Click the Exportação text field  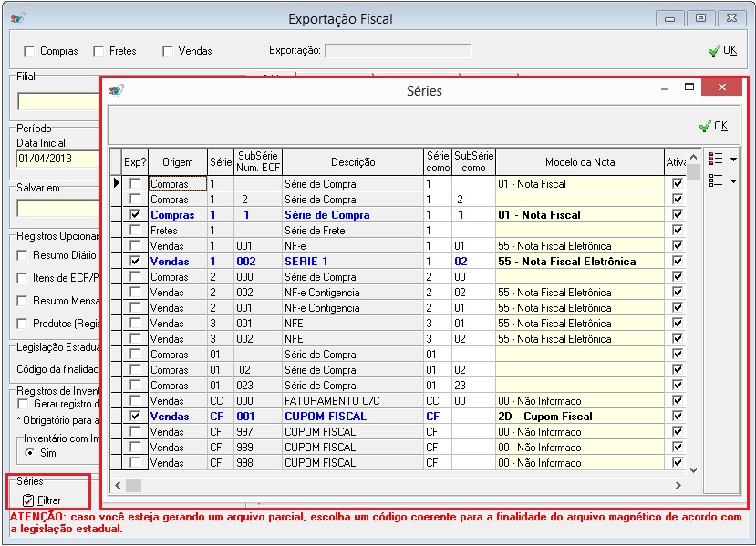pos(399,51)
